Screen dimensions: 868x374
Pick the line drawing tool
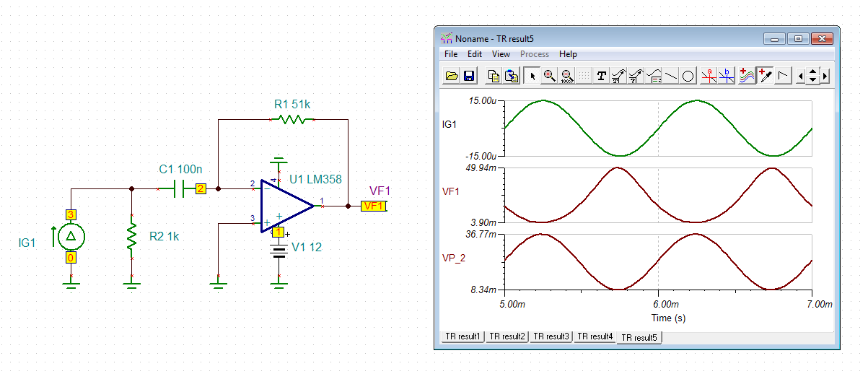pyautogui.click(x=671, y=76)
